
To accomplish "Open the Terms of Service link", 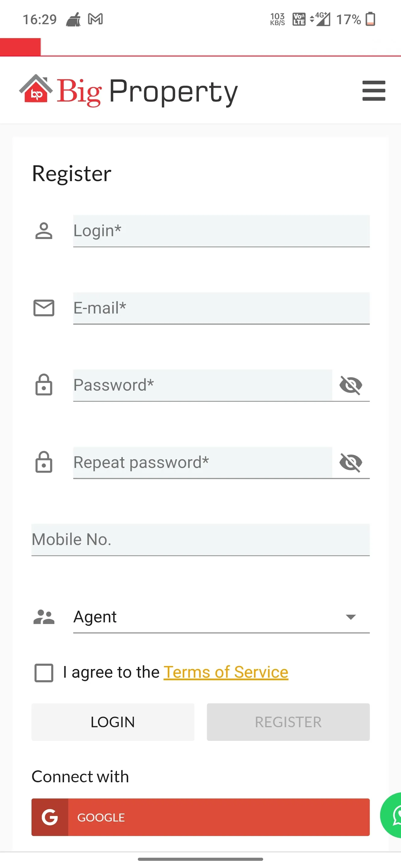I will [x=226, y=672].
